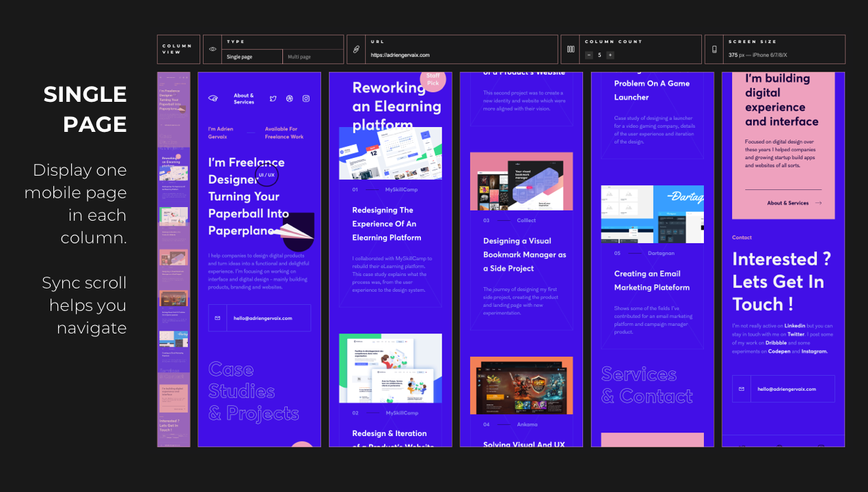Open the Linkedin link in contact text
Screen dimensions: 868x492
point(794,326)
